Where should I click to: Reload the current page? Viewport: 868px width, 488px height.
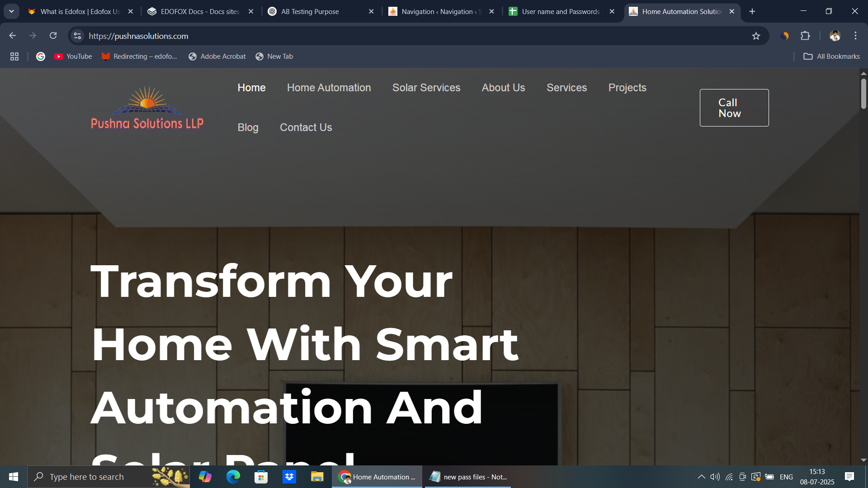tap(53, 36)
